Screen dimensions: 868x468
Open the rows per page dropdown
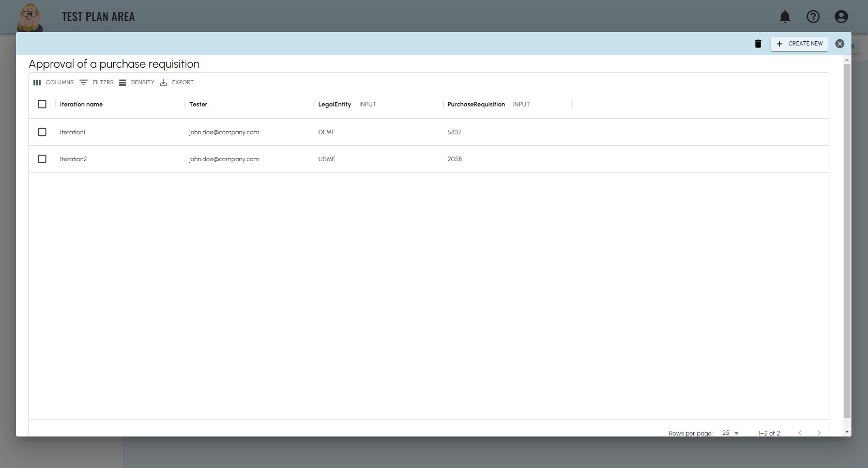tap(730, 433)
